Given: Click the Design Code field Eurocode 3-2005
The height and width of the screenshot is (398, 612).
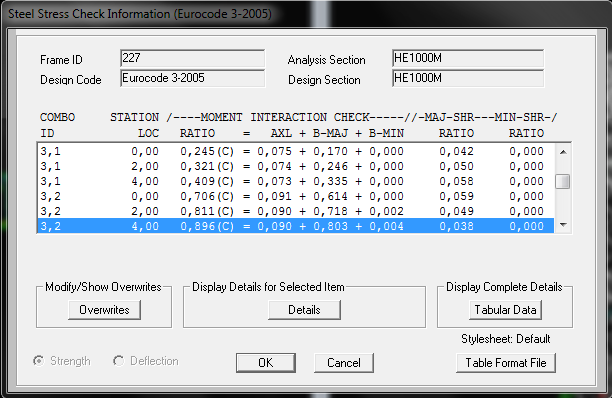Looking at the screenshot, I should pyautogui.click(x=192, y=78).
